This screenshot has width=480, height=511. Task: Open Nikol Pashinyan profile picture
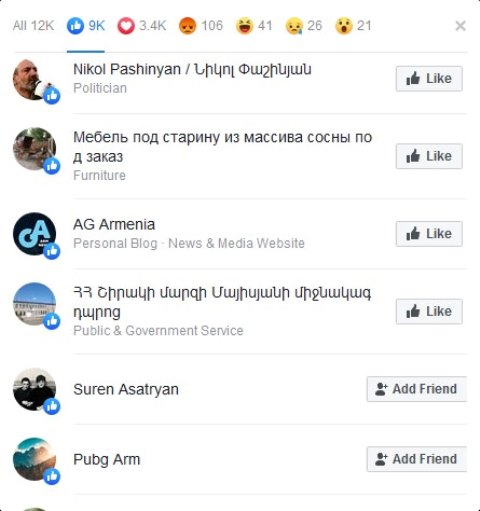coord(34,80)
